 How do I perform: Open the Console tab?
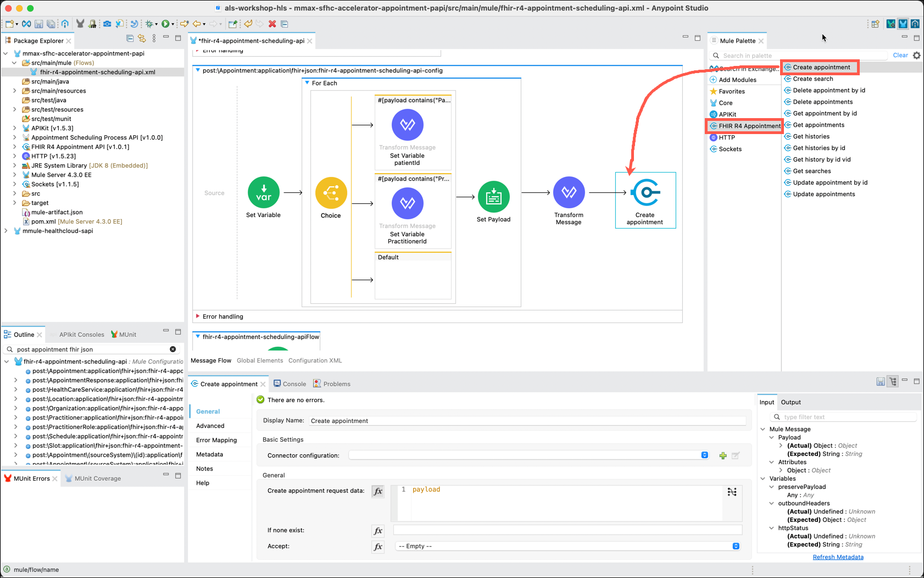pos(290,384)
